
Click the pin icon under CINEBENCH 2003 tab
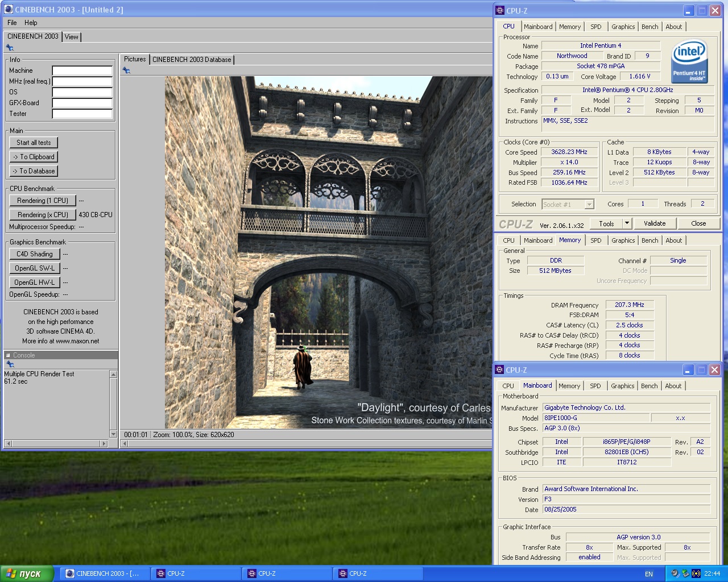click(10, 48)
